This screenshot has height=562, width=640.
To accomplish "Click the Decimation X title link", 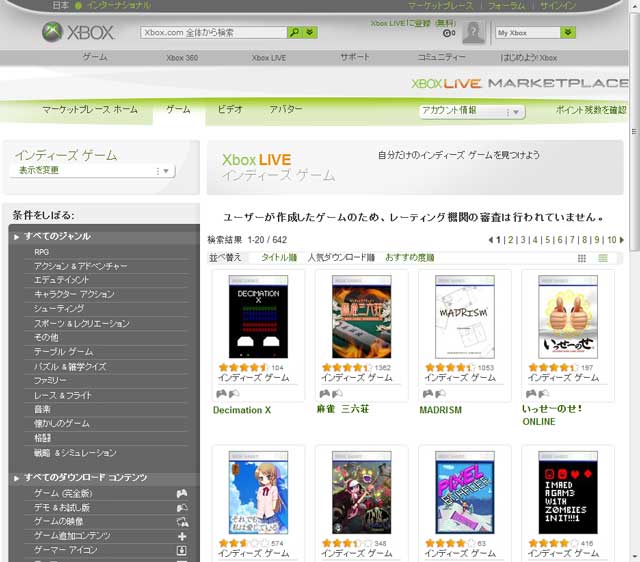I will [242, 410].
